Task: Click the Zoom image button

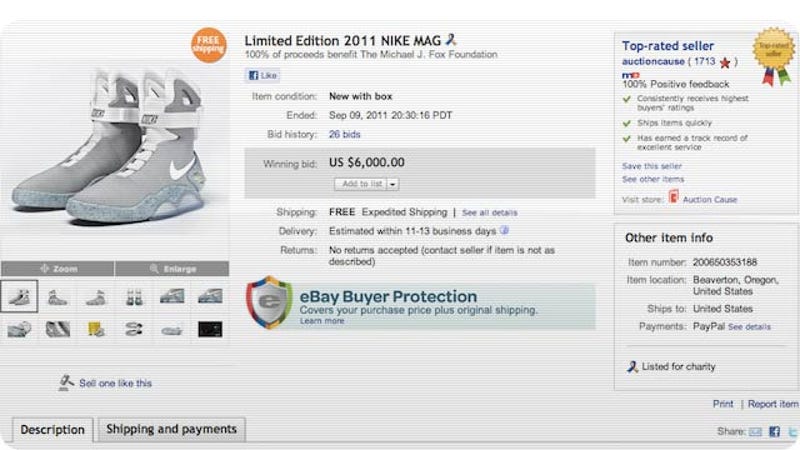Action: tap(58, 268)
